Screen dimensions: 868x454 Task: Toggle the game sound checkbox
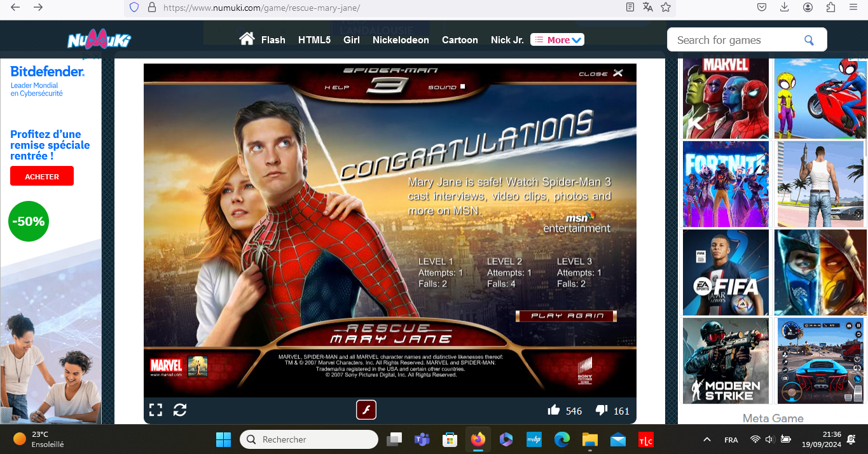click(463, 86)
